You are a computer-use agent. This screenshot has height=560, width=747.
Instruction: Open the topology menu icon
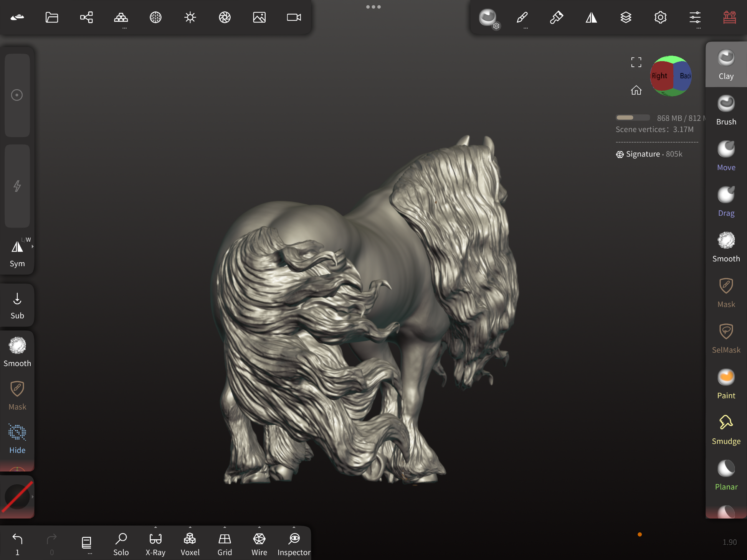(121, 18)
